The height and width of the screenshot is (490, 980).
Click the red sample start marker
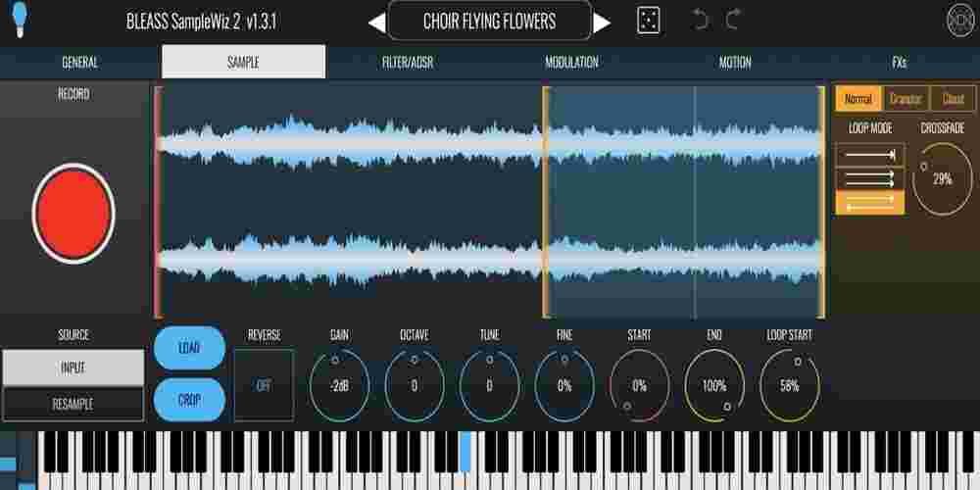(158, 202)
